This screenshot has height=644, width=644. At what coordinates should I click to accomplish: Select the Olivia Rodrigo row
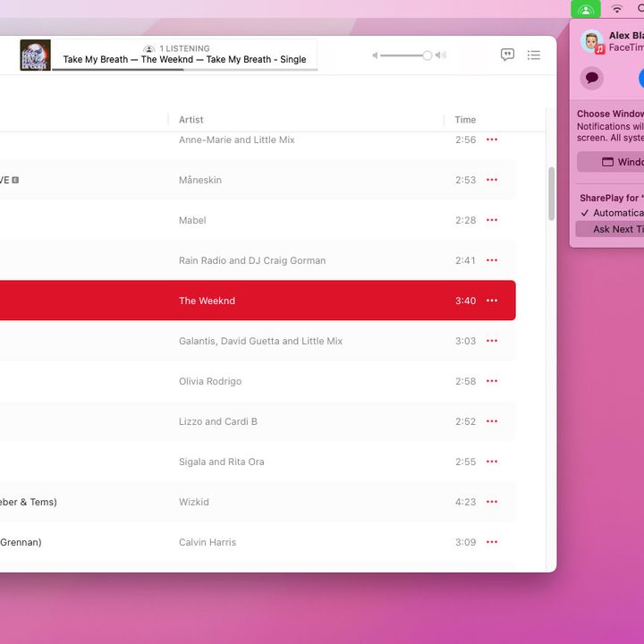pos(258,381)
